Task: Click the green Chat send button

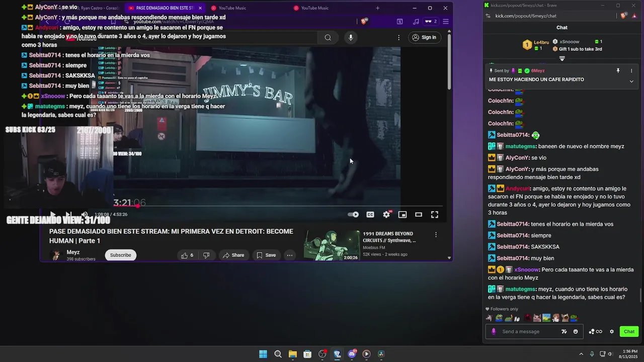Action: (629, 331)
